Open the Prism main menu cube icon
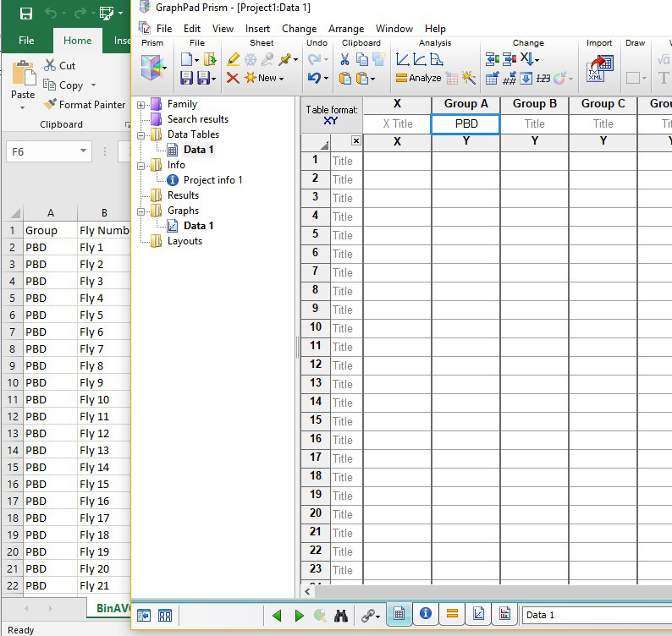Image resolution: width=672 pixels, height=636 pixels. coord(151,68)
